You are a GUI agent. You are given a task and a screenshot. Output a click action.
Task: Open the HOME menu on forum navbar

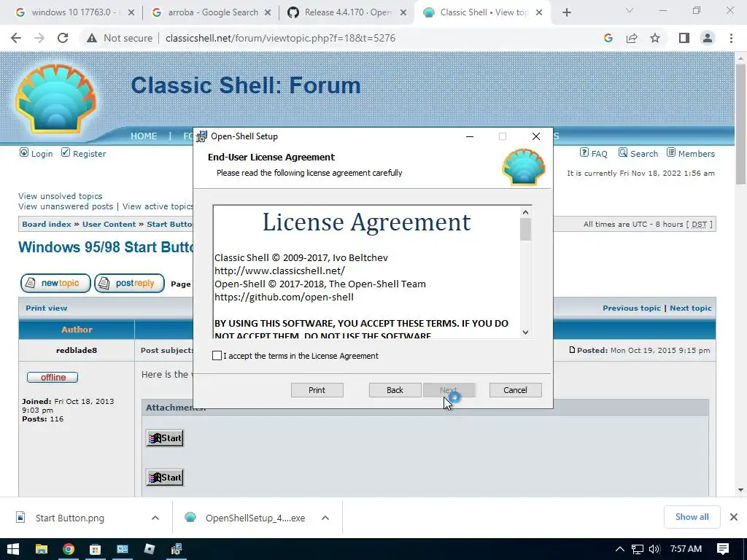point(144,136)
